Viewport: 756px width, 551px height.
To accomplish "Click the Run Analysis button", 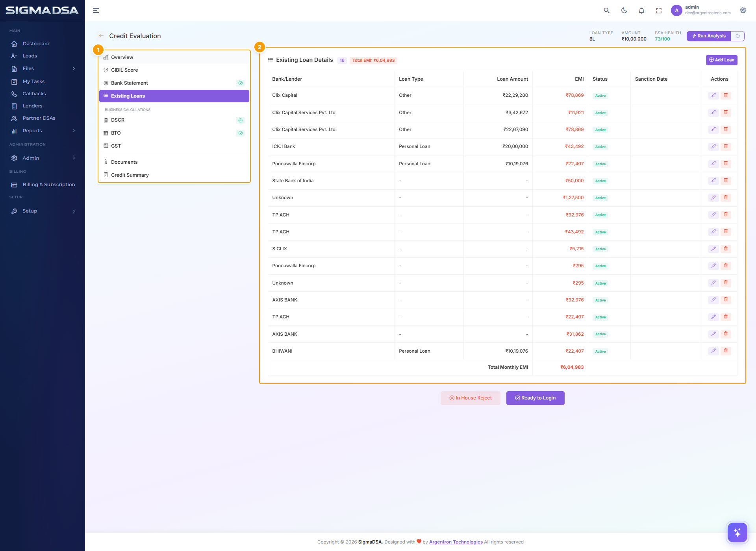I will pyautogui.click(x=709, y=36).
